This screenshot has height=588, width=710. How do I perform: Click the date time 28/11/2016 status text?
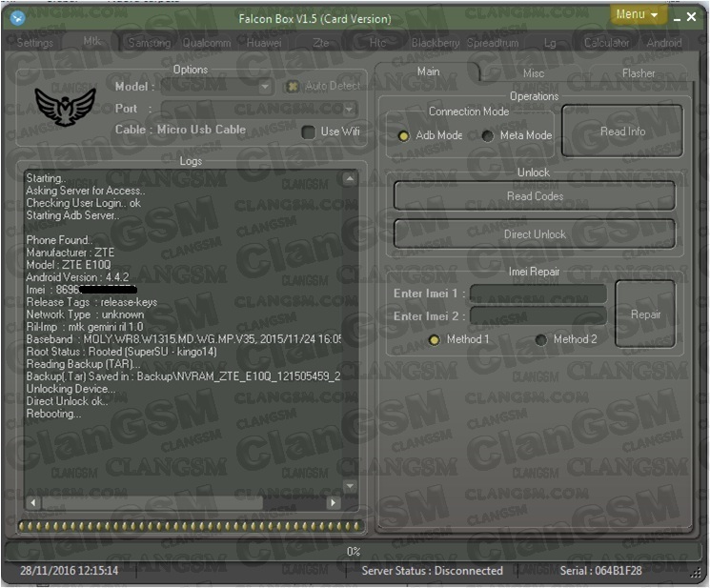[70, 571]
